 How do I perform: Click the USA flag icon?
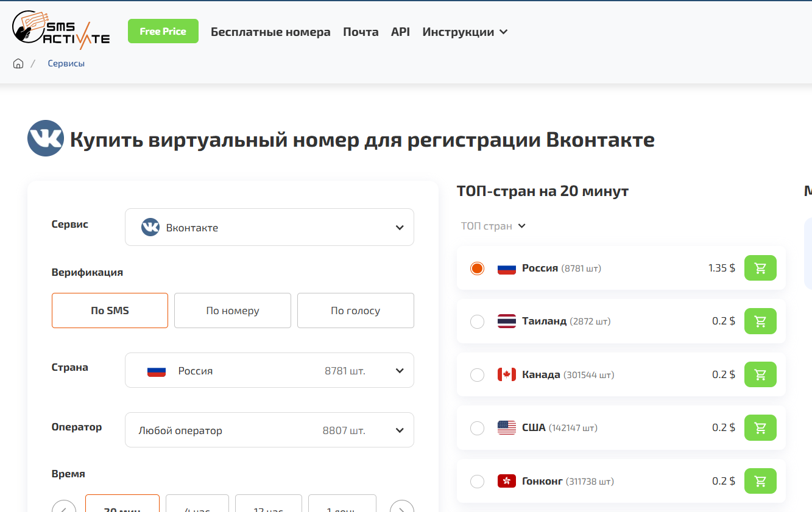pos(507,427)
